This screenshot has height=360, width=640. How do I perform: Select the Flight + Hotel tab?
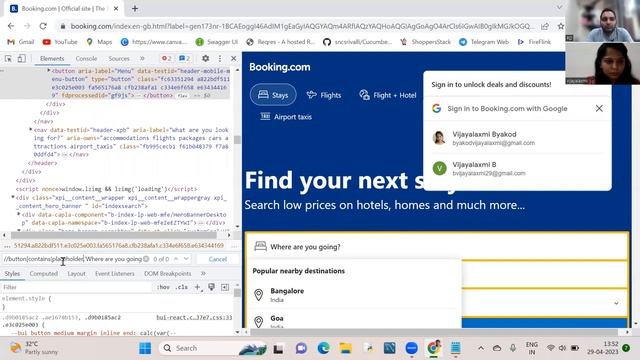(x=388, y=95)
